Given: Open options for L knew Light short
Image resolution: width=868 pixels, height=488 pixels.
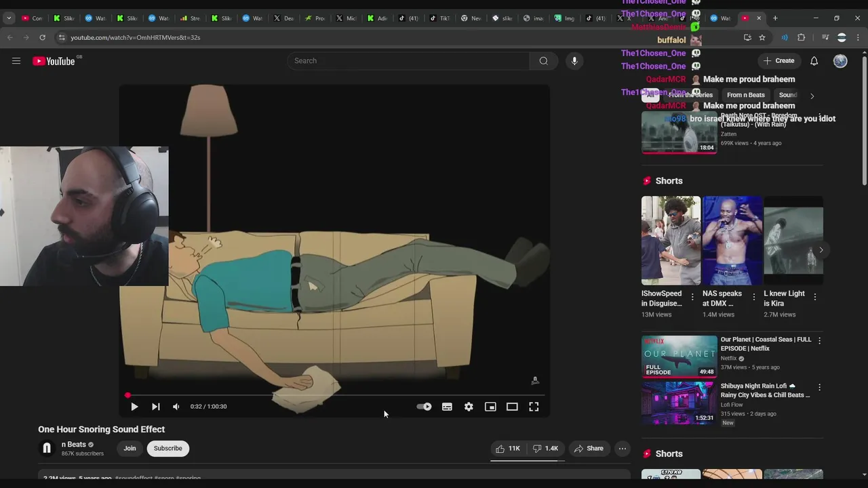Looking at the screenshot, I should point(814,297).
